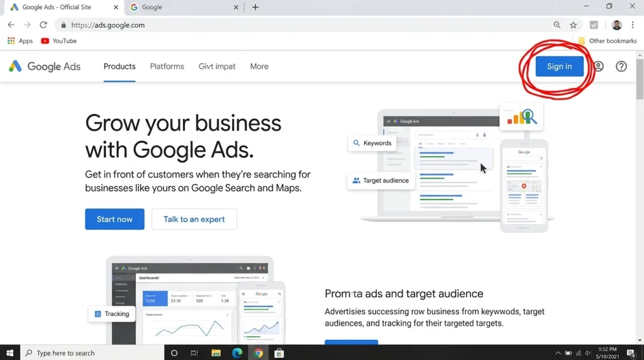The image size is (644, 360).
Task: Click the checkmark extension icon
Action: [x=594, y=25]
